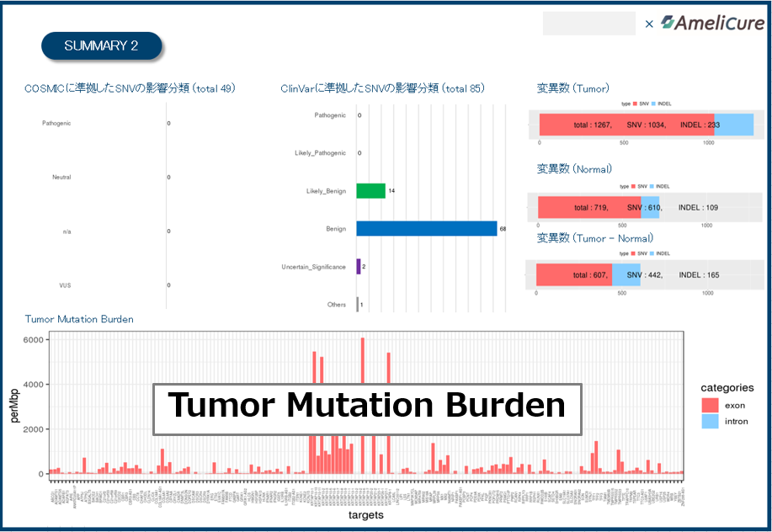The height and width of the screenshot is (532, 772).
Task: Click the 変異数 (Tumor) chart heading
Action: 573,88
